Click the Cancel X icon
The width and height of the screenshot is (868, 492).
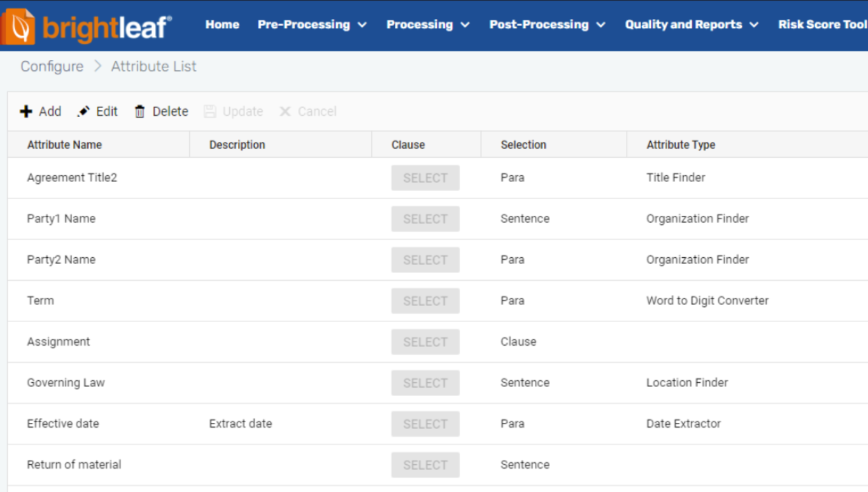284,111
